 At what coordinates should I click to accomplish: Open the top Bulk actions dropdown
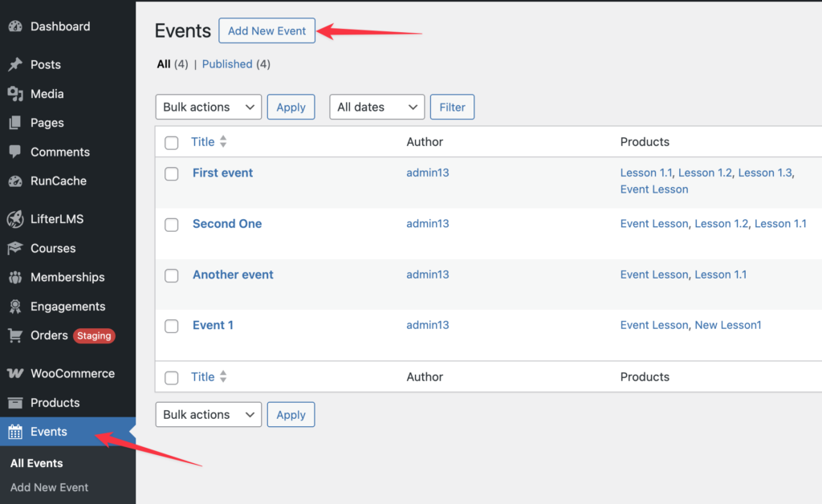pos(209,107)
